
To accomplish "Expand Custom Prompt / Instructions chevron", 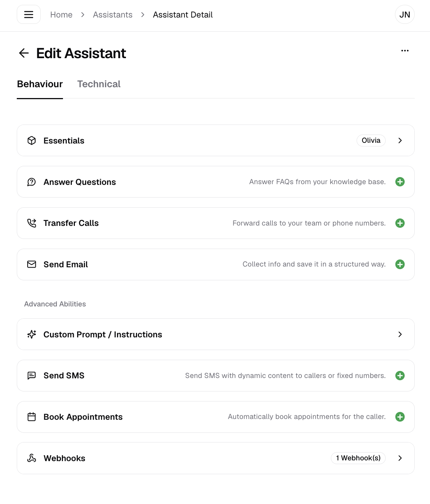I will (x=400, y=334).
